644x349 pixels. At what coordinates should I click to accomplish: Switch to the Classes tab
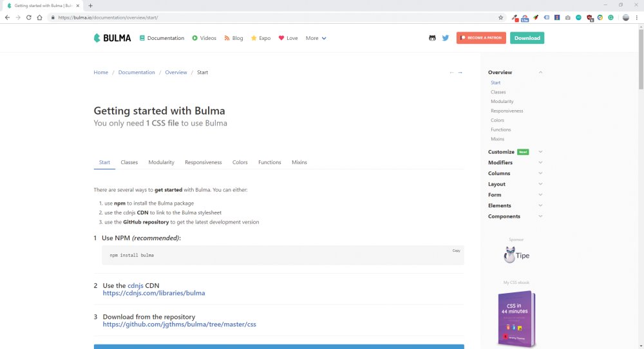[129, 162]
